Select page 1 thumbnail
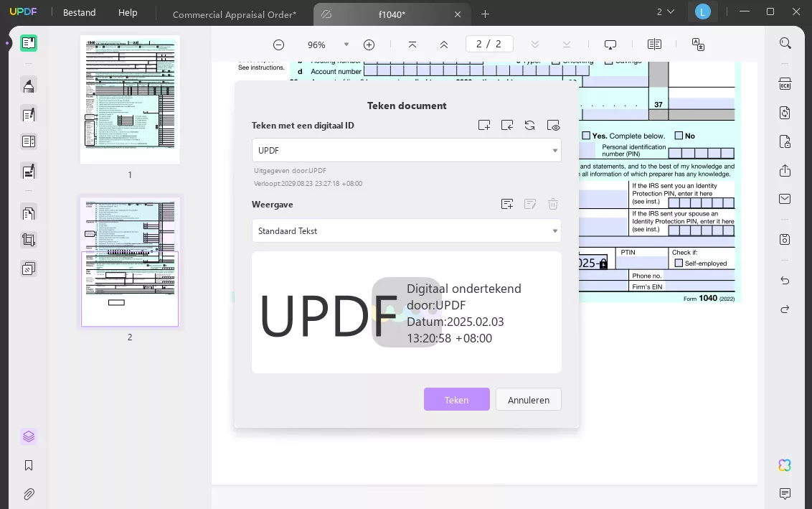This screenshot has width=812, height=509. click(x=130, y=100)
